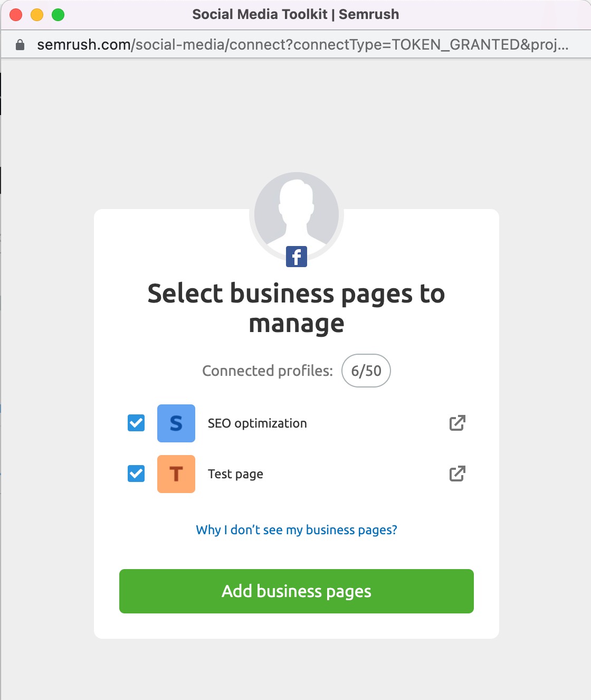591x700 pixels.
Task: Click the Add business pages button
Action: click(x=295, y=591)
